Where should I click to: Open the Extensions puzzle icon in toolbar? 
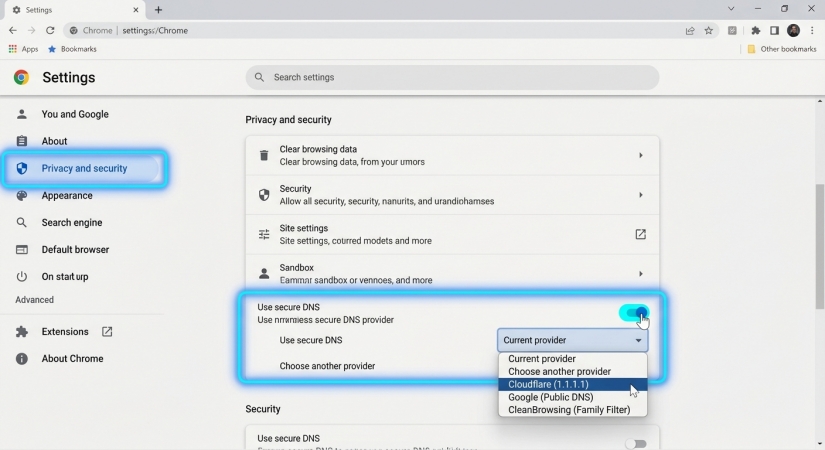click(756, 31)
